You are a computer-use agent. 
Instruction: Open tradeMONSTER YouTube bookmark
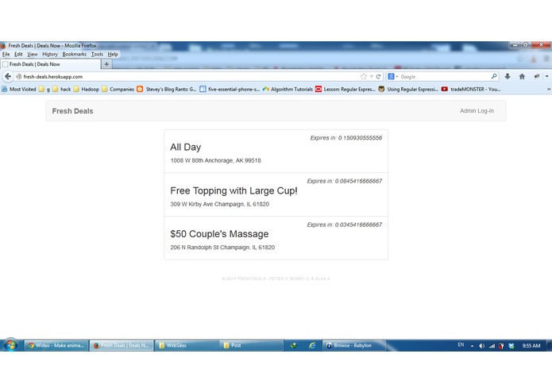471,90
